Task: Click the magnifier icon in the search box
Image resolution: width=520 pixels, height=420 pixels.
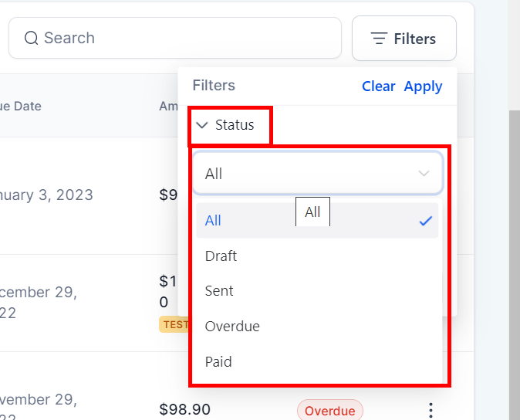Action: tap(32, 38)
